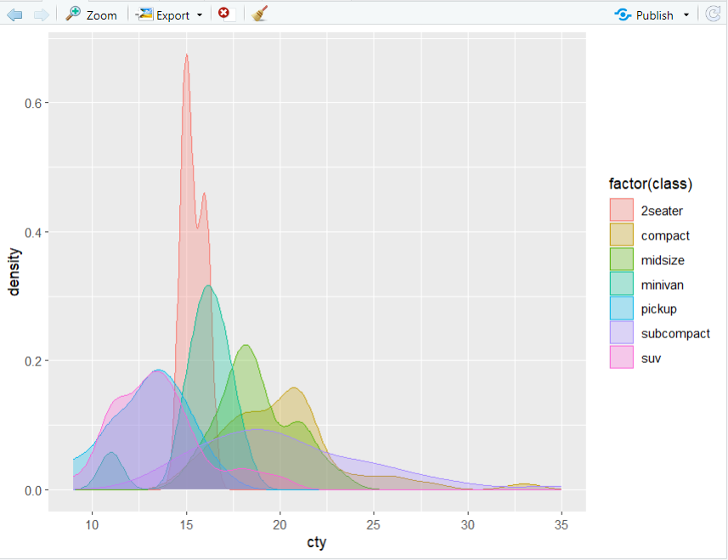
Task: Click the legend title factor(class)
Action: 651,184
